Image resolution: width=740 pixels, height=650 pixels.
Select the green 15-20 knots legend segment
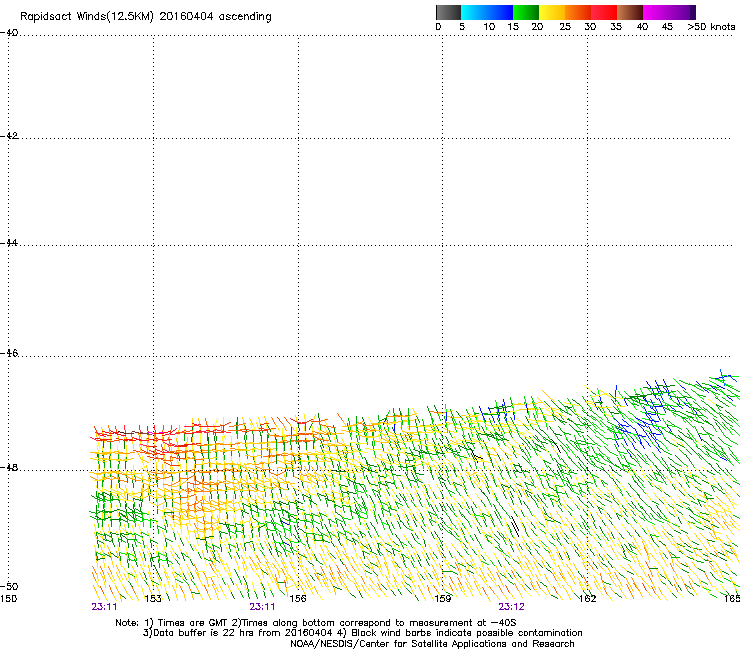tap(526, 12)
